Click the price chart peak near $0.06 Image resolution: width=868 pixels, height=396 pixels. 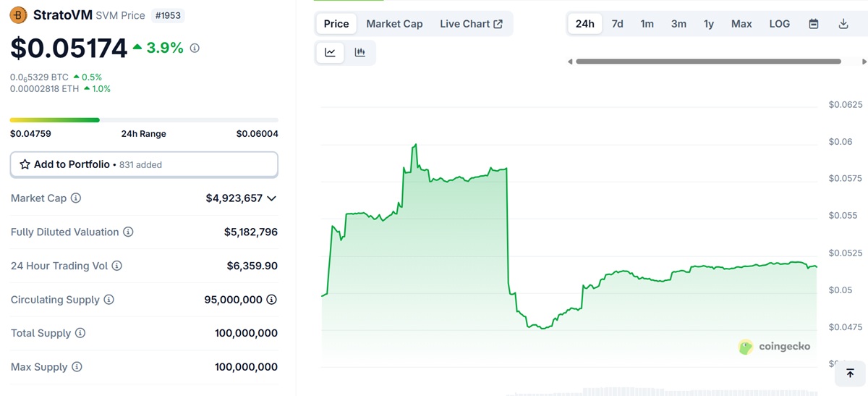point(415,145)
